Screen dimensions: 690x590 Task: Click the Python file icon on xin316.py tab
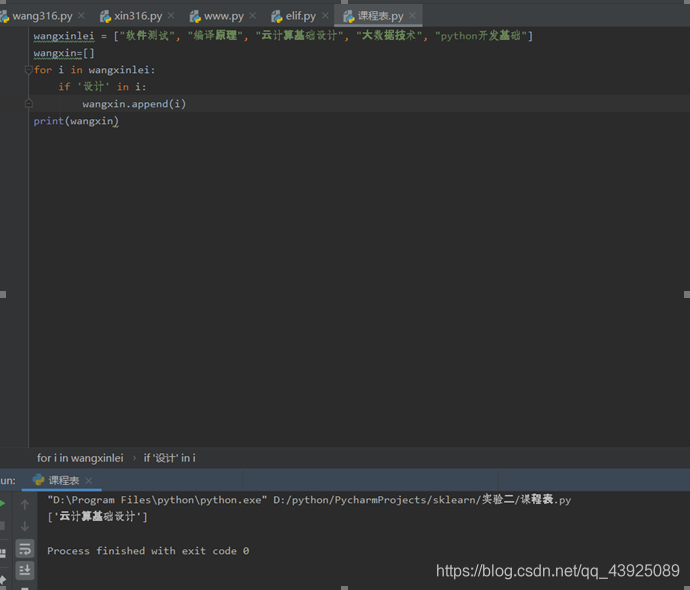click(105, 17)
